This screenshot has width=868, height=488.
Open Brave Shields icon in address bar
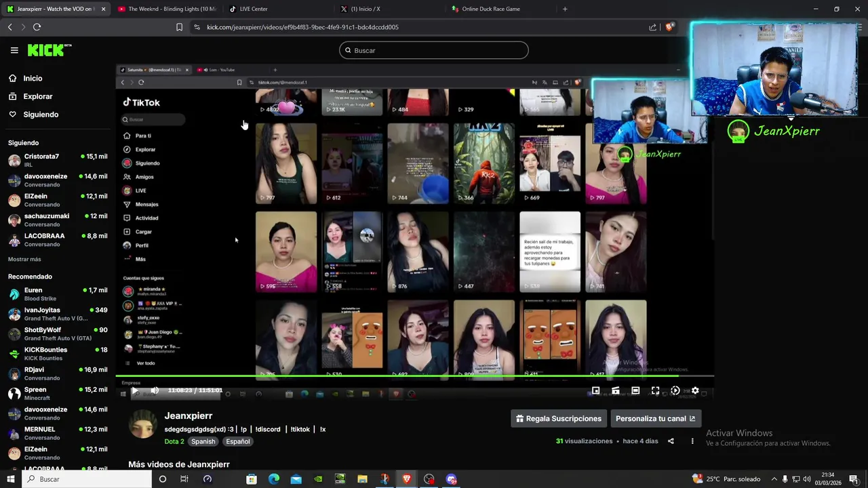point(669,27)
